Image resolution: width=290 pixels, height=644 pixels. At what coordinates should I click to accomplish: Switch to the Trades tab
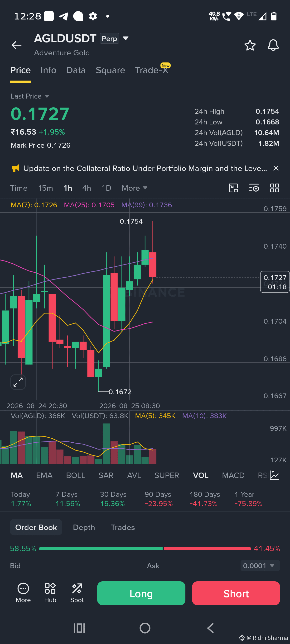pos(123,527)
